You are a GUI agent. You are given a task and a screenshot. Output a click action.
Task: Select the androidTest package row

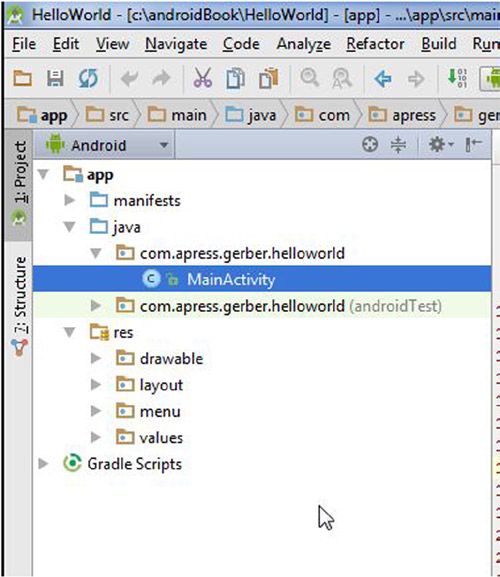pos(262,306)
